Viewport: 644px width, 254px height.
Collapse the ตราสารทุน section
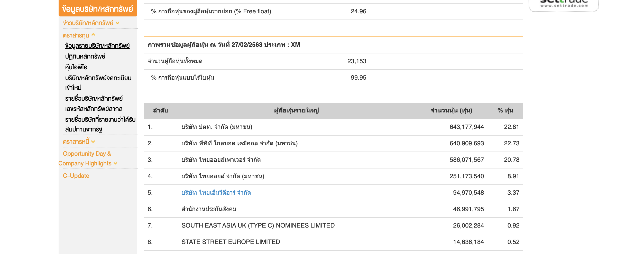pos(93,35)
